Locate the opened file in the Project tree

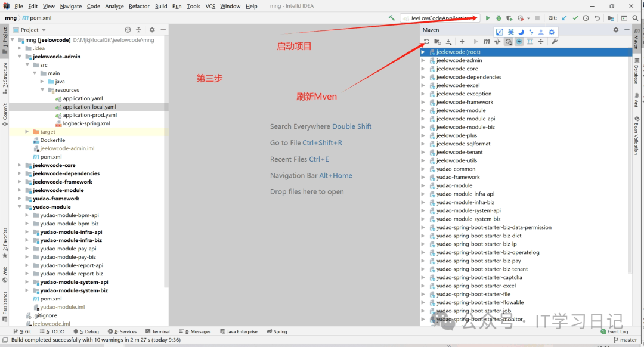(128, 30)
